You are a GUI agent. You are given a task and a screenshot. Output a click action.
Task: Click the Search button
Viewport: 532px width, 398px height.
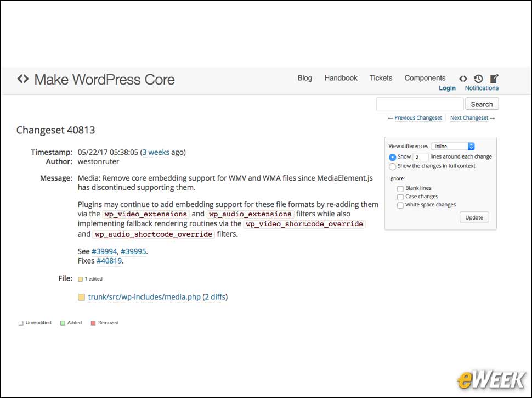482,104
